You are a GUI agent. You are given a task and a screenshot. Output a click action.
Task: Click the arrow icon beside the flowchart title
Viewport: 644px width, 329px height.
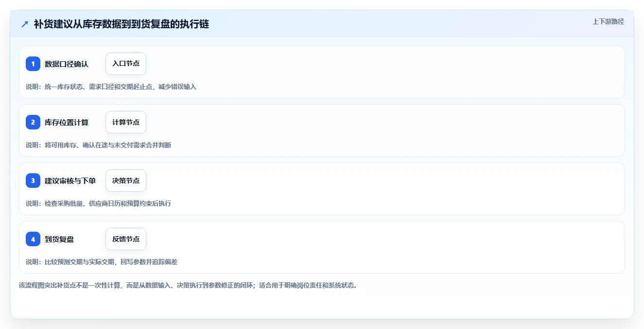click(x=25, y=24)
